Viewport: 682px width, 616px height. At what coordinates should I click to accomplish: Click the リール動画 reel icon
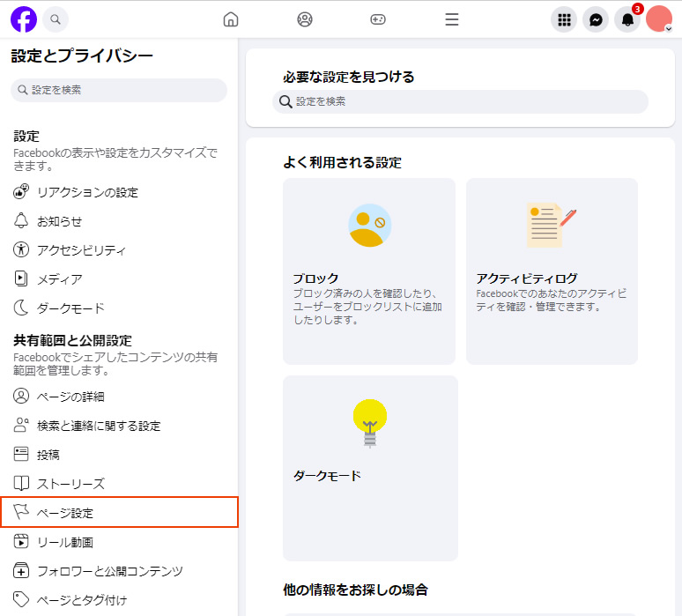pos(21,542)
